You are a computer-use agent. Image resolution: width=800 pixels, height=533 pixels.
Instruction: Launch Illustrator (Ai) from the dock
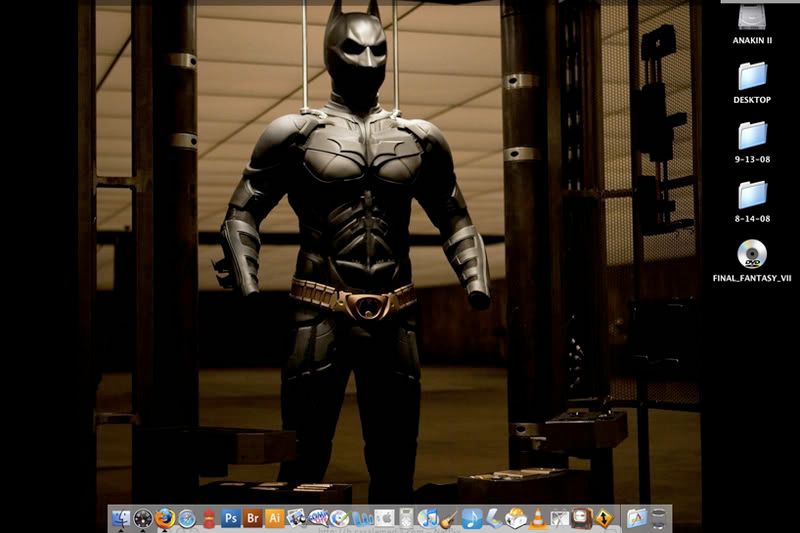click(x=274, y=518)
